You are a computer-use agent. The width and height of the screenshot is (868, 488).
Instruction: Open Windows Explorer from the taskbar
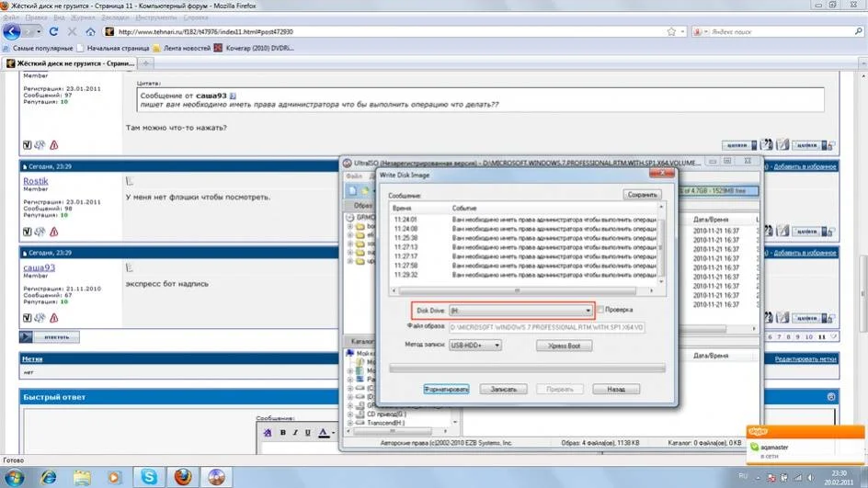82,477
